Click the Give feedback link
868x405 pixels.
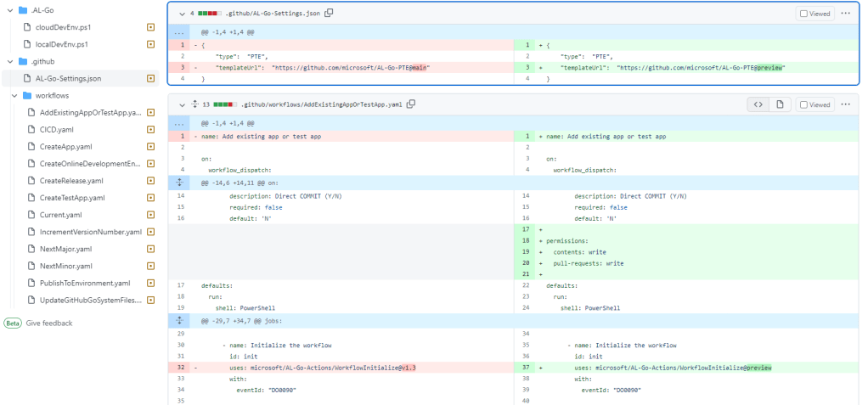tap(49, 323)
